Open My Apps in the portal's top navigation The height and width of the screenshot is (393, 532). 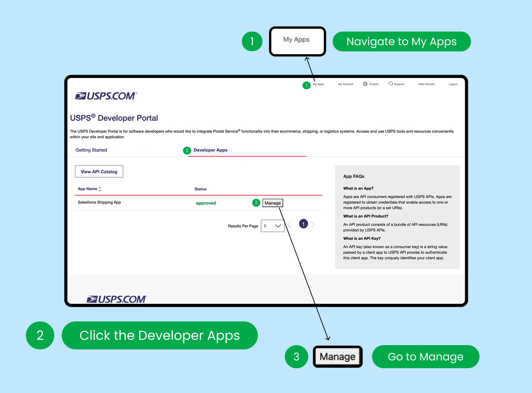coord(318,84)
